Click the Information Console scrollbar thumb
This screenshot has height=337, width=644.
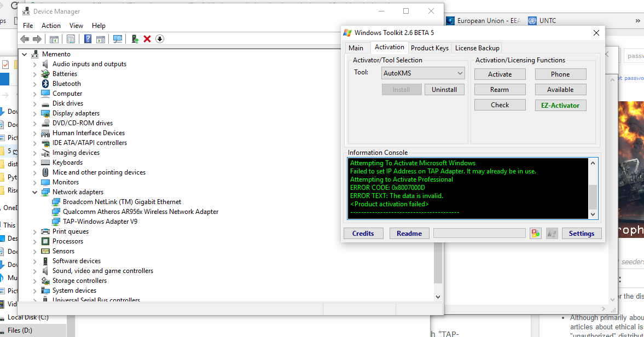pyautogui.click(x=593, y=197)
